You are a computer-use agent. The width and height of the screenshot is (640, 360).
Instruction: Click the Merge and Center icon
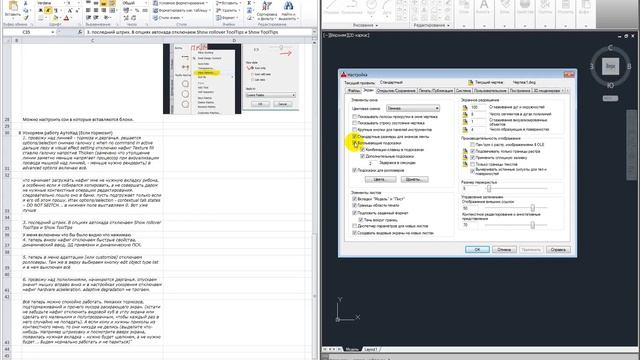112,10
